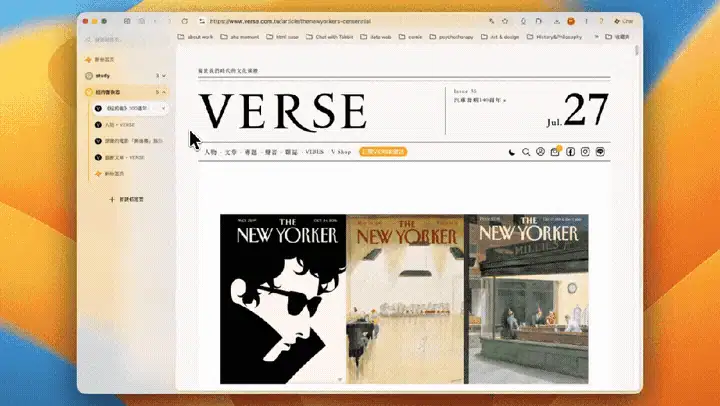
Task: Click the page vertical scrollbar thumb
Action: (x=637, y=51)
